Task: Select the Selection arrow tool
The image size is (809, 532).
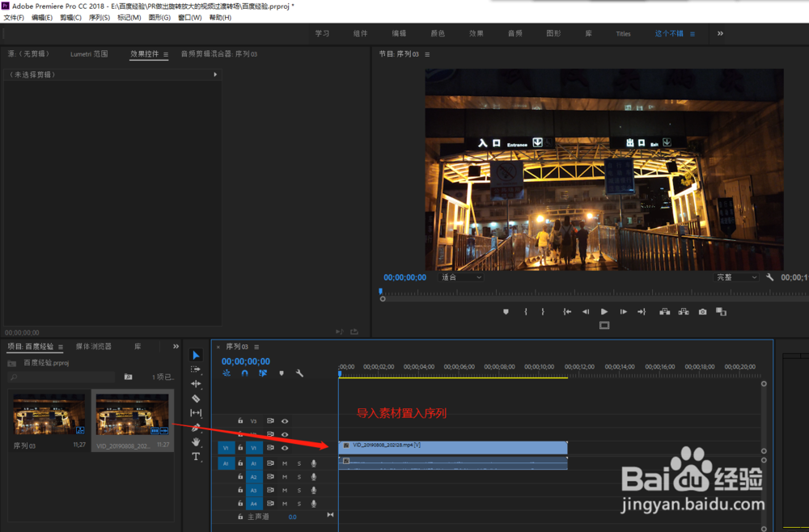Action: (x=196, y=355)
